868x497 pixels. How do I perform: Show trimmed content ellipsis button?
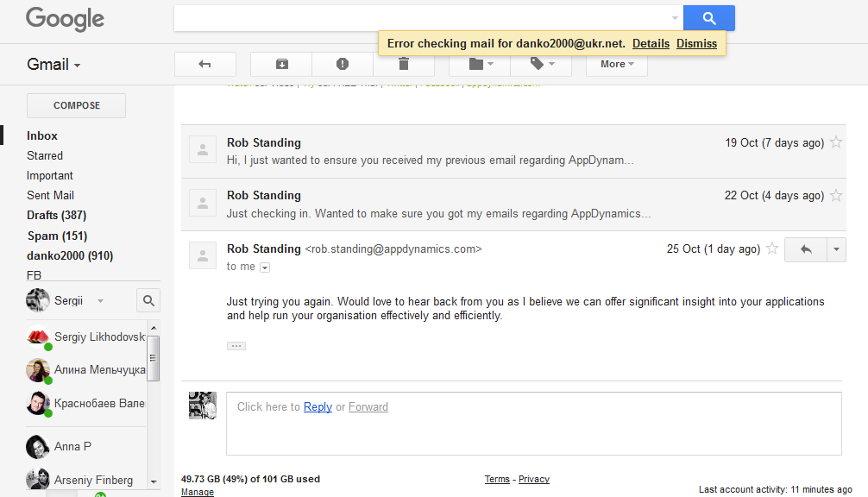coord(236,346)
